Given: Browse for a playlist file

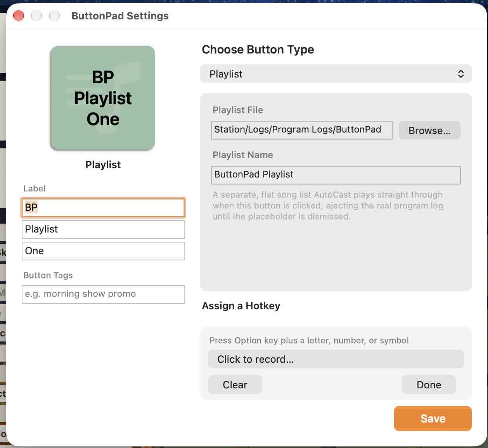Looking at the screenshot, I should click(429, 130).
